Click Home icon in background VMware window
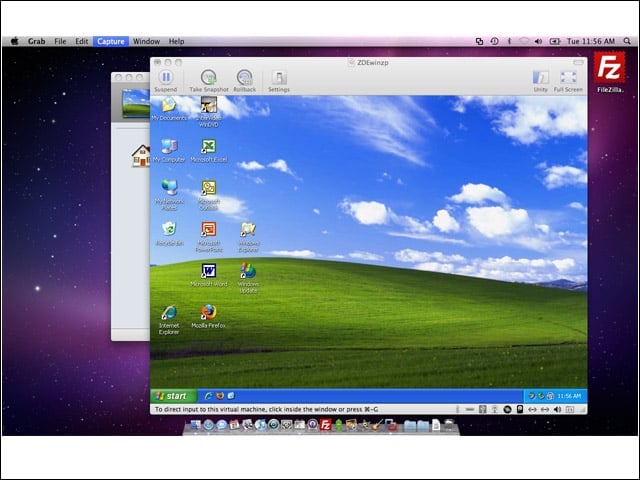 tap(141, 156)
